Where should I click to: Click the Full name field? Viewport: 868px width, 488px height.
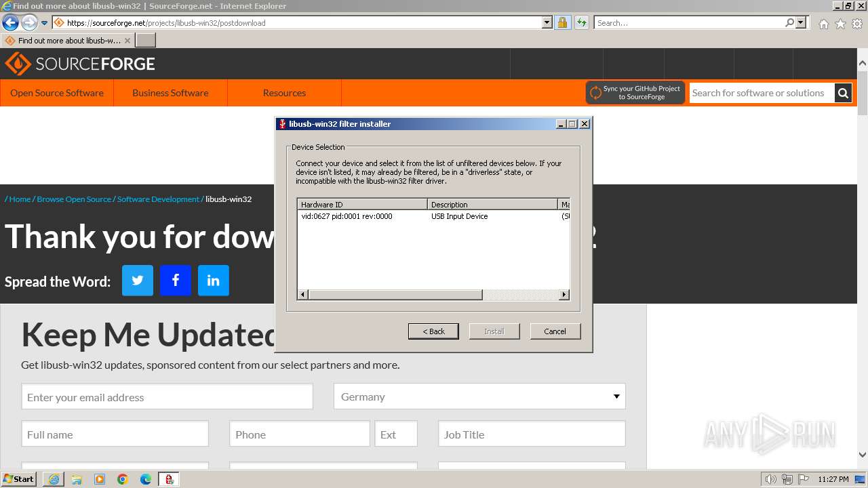[115, 434]
